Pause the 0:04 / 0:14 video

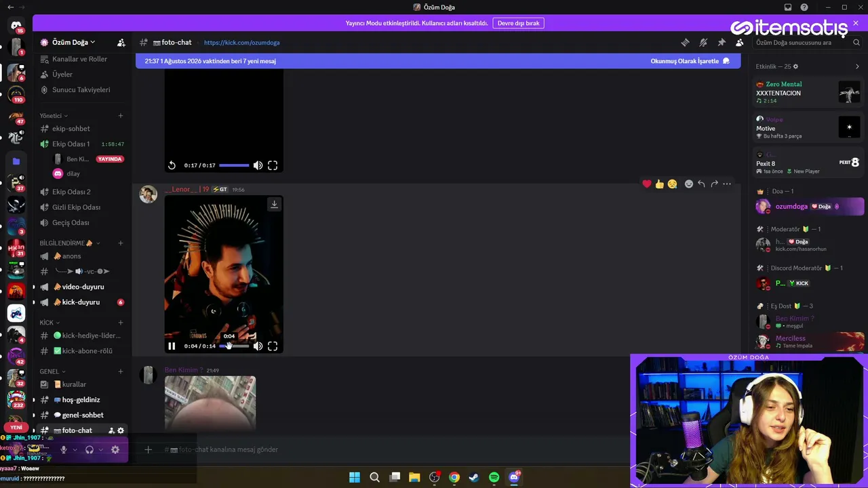172,346
